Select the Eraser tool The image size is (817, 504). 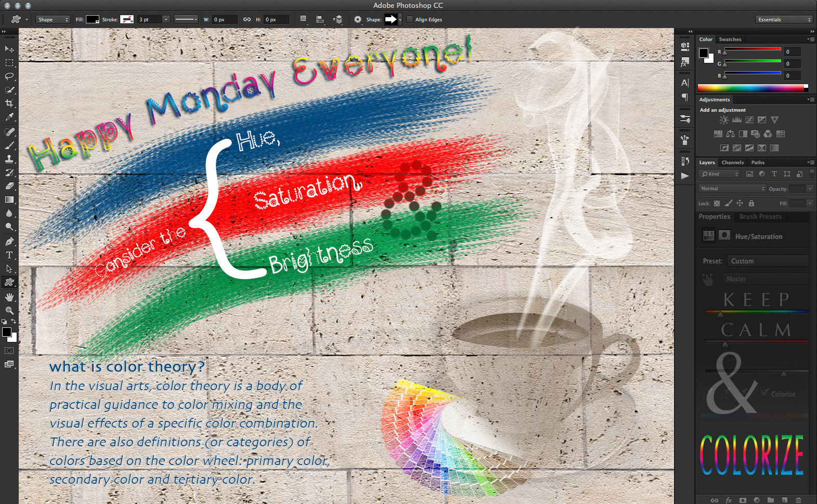point(9,186)
